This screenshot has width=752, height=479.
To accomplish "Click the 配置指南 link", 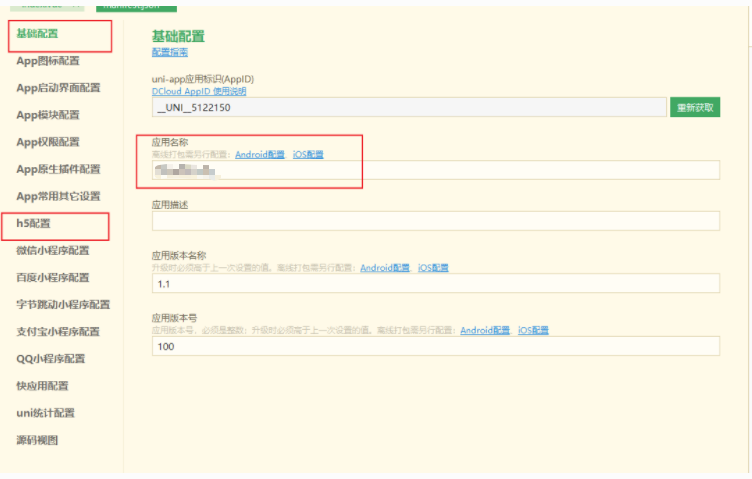I will pos(170,52).
